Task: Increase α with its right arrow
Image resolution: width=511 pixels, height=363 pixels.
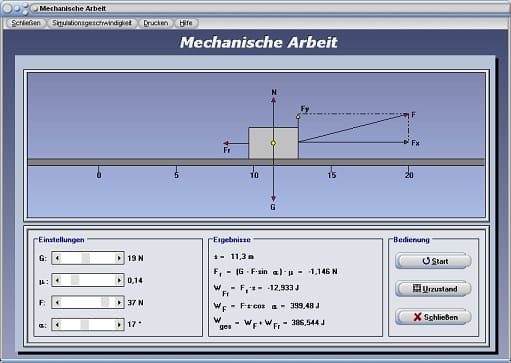Action: click(x=119, y=324)
